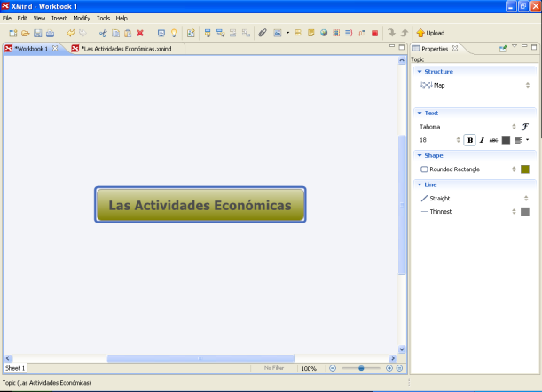Image resolution: width=542 pixels, height=392 pixels.
Task: Toggle Bold text formatting
Action: 470,140
